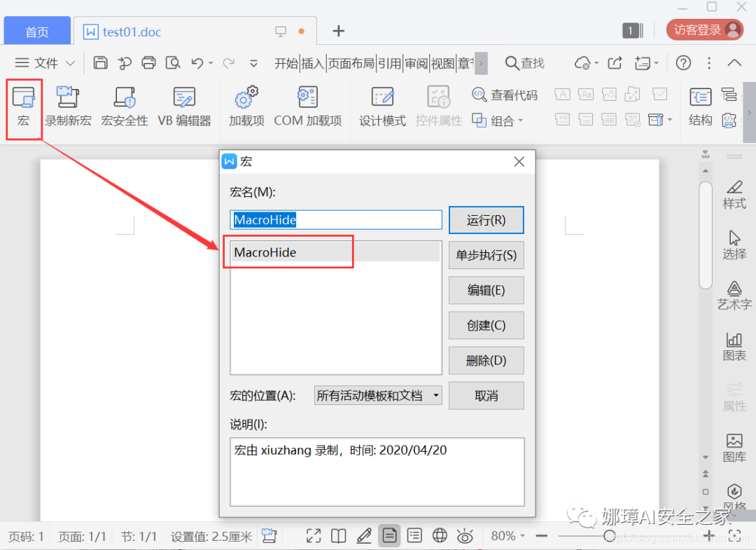Click 访客登录 guest login button
Viewport: 756px width, 550px height.
(x=704, y=30)
